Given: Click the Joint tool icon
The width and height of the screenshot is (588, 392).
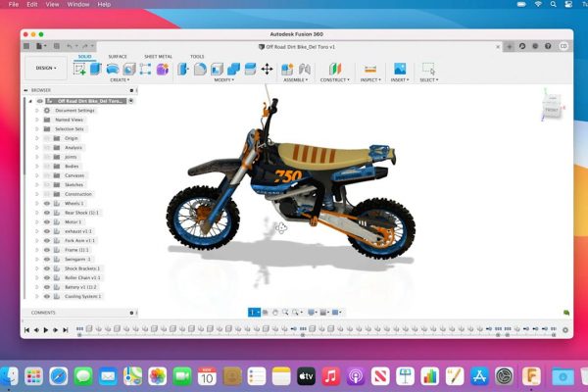Looking at the screenshot, I should click(x=305, y=69).
